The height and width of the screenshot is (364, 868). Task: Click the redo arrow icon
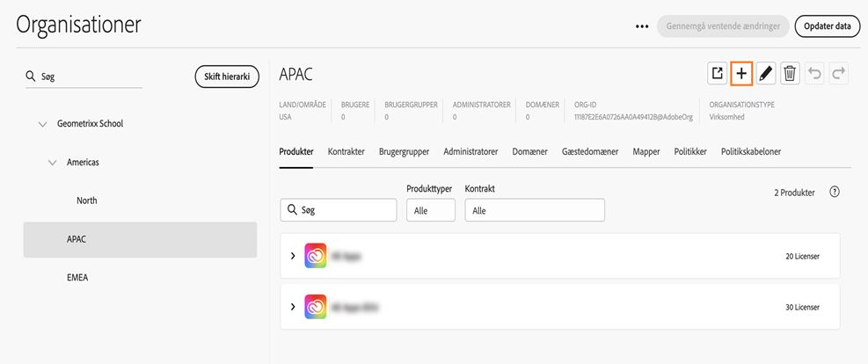[839, 74]
